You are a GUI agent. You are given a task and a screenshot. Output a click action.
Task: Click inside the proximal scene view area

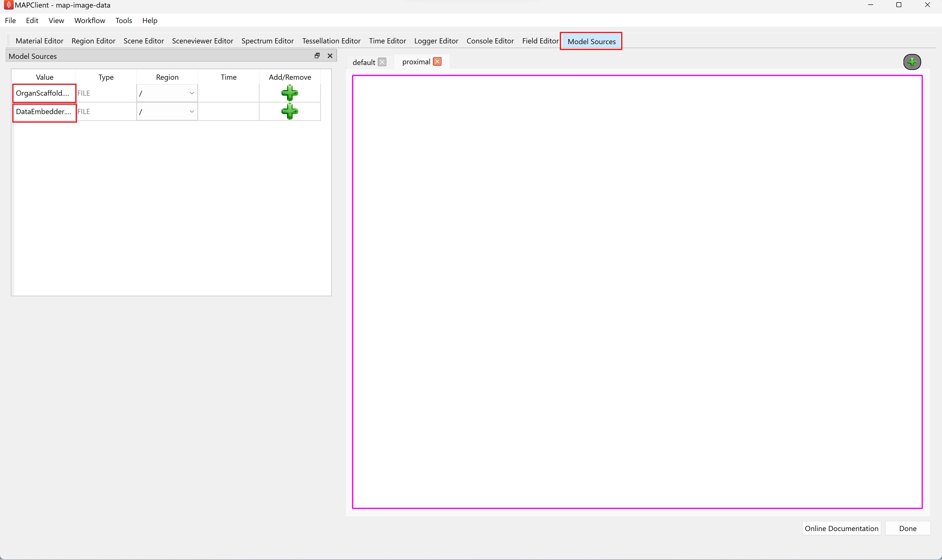(637, 292)
